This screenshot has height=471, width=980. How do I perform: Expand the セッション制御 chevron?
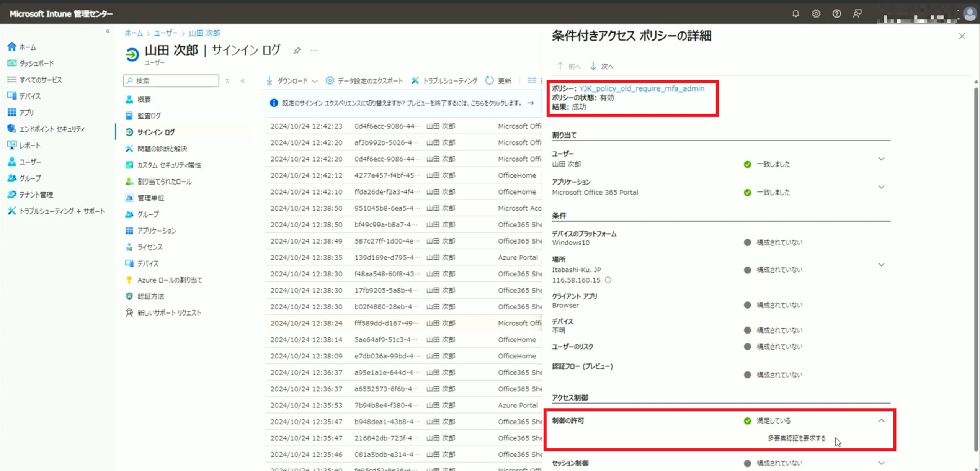pos(881,463)
